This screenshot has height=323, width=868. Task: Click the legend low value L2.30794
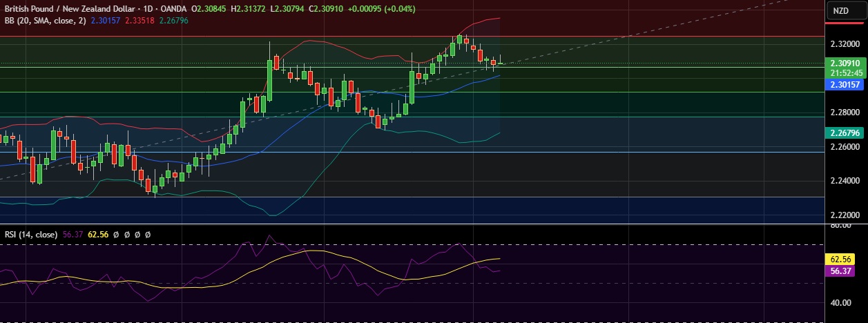click(287, 8)
